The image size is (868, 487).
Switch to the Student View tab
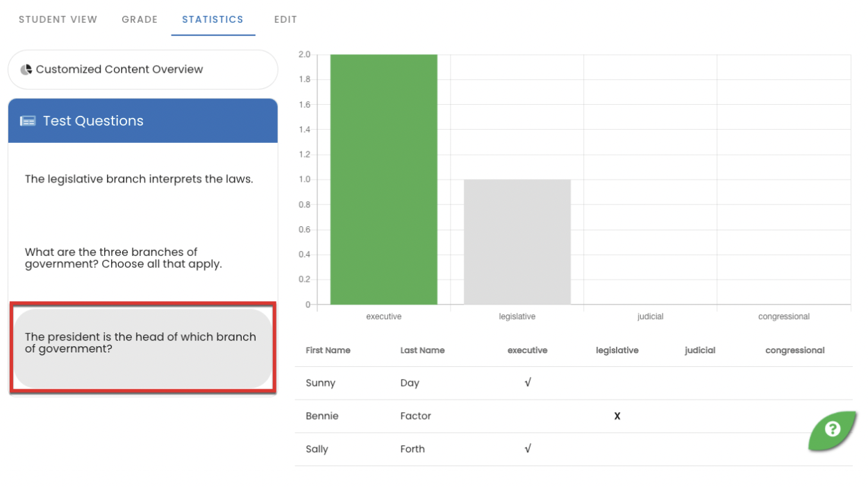pyautogui.click(x=58, y=19)
